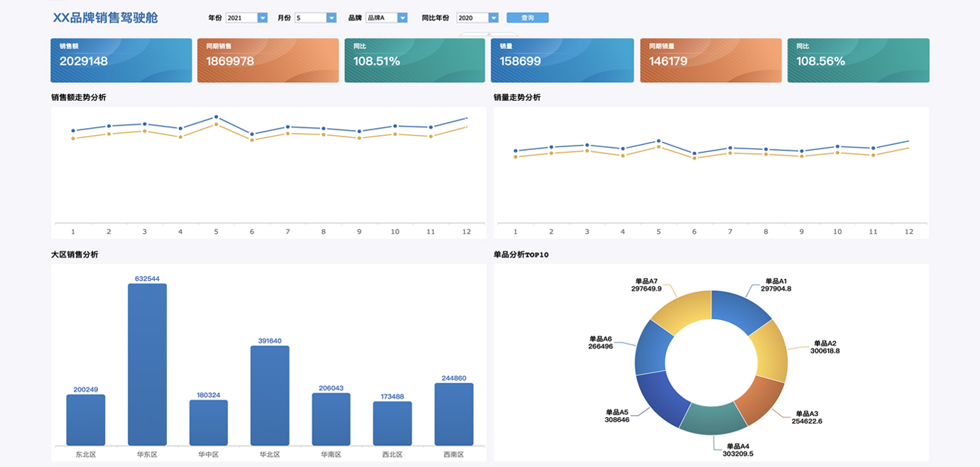
Task: Click the 单品A1 blue donut segment
Action: click(739, 310)
